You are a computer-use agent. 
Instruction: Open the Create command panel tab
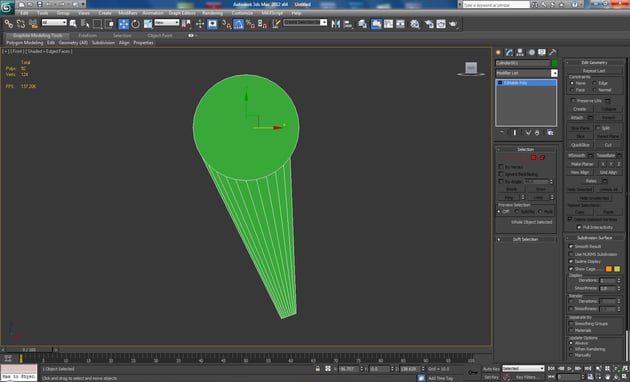click(x=498, y=52)
